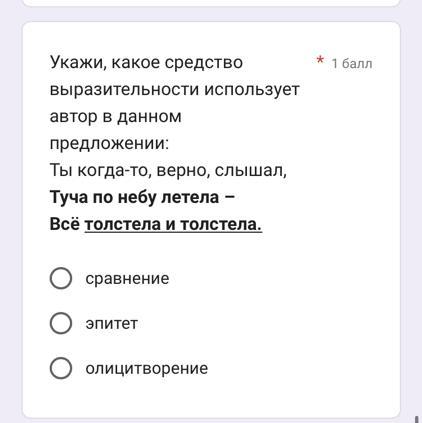The width and height of the screenshot is (422, 423).
Task: Click the previous question card's bottom edge
Action: click(x=211, y=3)
